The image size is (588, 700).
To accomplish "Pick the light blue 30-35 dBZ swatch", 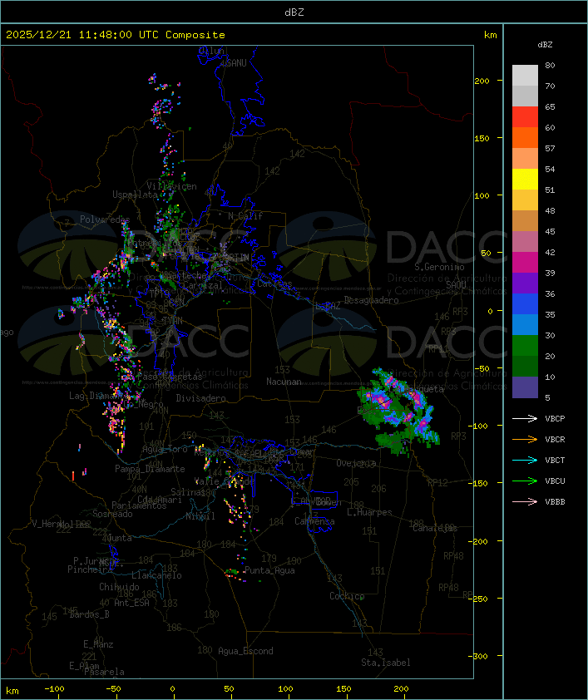I will pos(525,324).
